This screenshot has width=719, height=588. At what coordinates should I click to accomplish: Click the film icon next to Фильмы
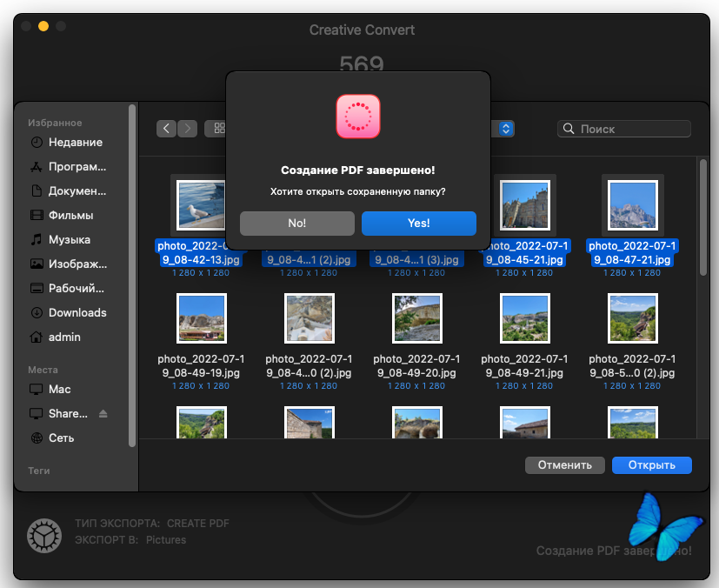(37, 215)
